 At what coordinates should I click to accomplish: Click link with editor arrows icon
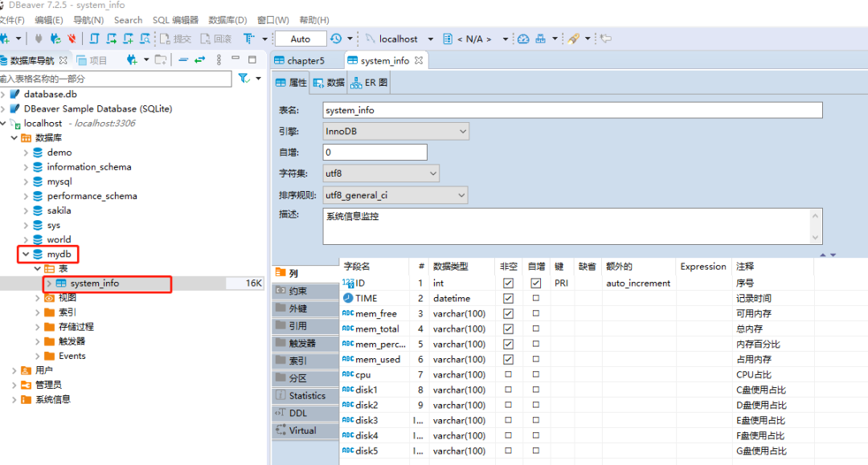[200, 59]
